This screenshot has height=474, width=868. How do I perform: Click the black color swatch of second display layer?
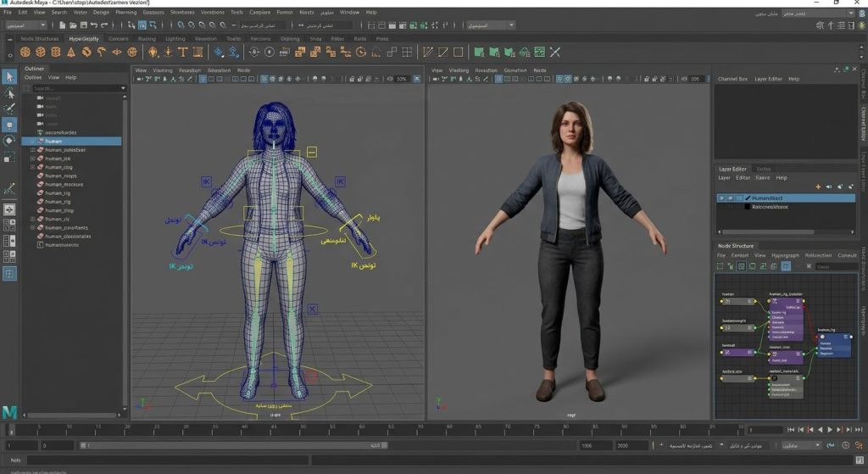(748, 207)
